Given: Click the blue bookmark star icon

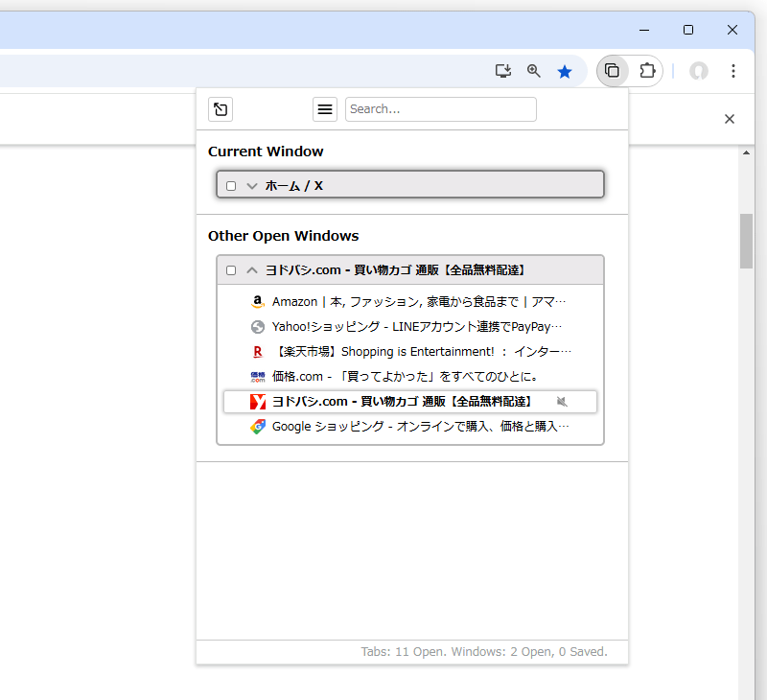Looking at the screenshot, I should 565,71.
